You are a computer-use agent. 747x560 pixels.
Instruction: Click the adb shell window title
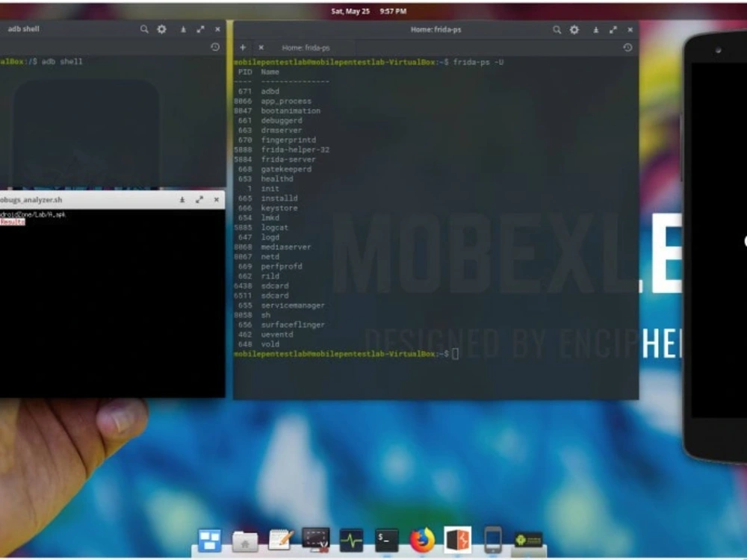(x=24, y=29)
